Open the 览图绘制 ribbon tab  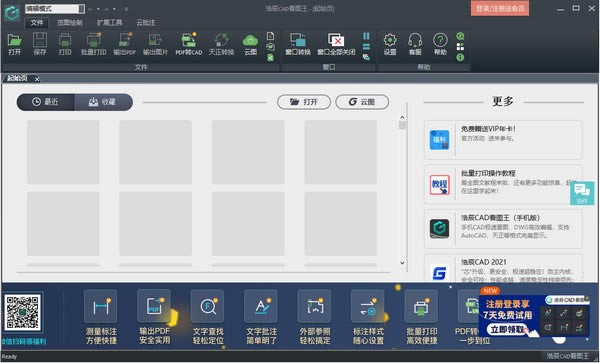(x=70, y=23)
